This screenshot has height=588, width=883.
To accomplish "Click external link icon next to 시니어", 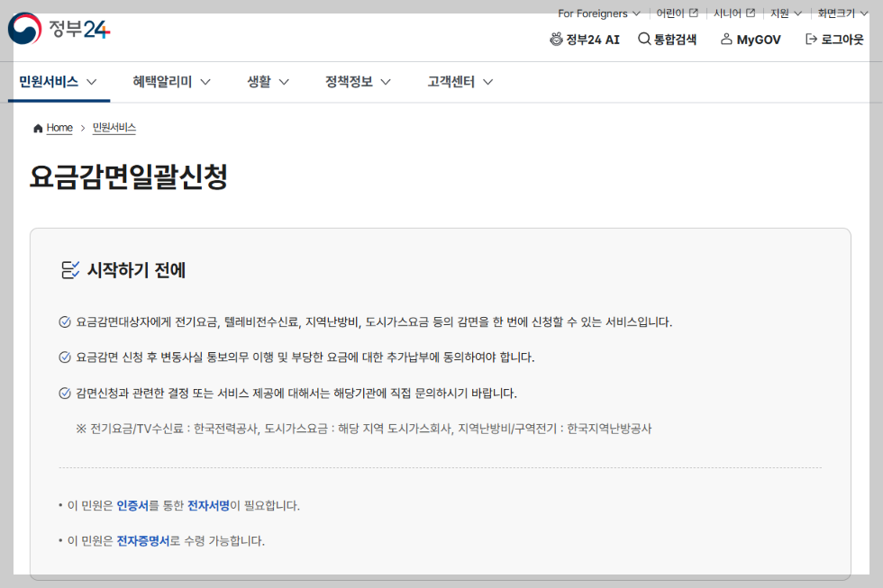I will tap(751, 13).
